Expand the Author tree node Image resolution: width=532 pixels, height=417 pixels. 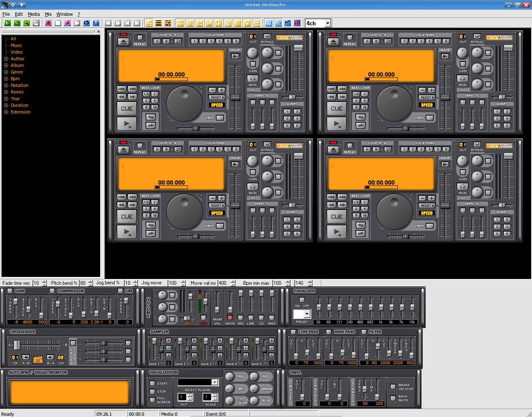[6, 59]
